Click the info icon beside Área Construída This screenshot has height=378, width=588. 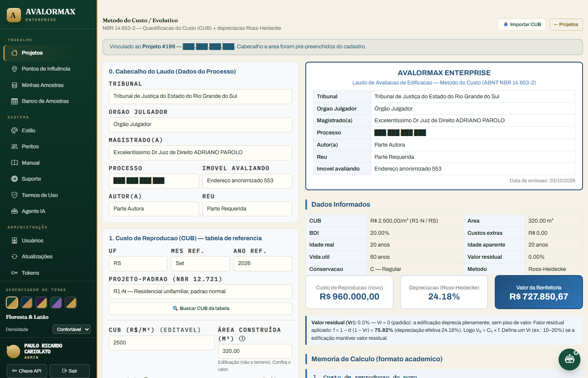coord(242,339)
